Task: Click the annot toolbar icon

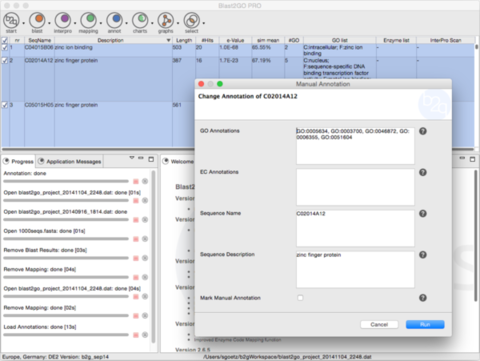Action: [x=114, y=21]
